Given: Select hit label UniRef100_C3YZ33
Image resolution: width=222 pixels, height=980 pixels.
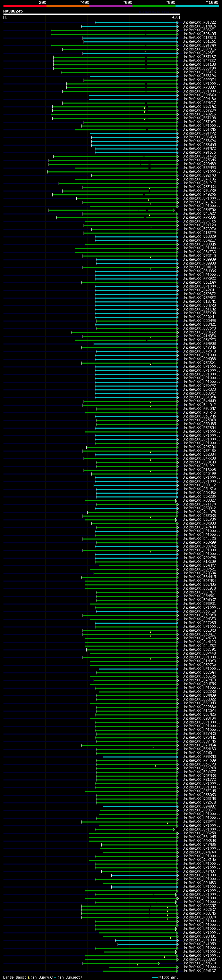Looking at the screenshot, I should (199, 252).
